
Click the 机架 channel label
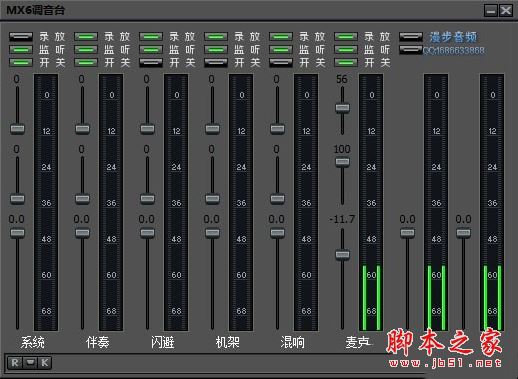tap(227, 342)
